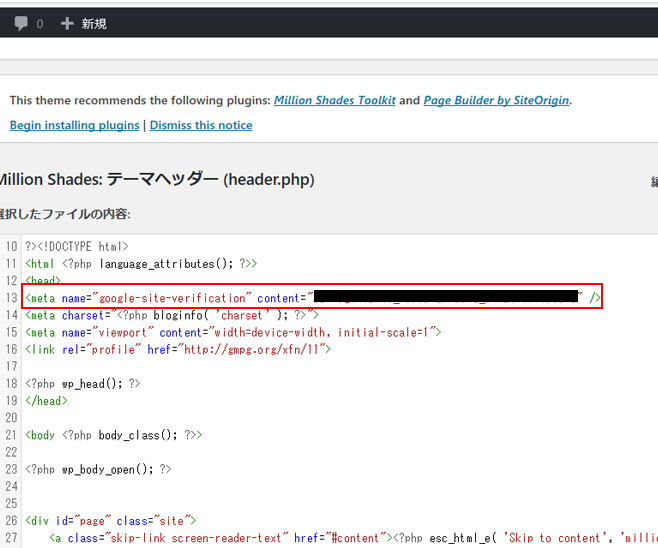Click the div id page line
The image size is (658, 548).
[x=108, y=521]
